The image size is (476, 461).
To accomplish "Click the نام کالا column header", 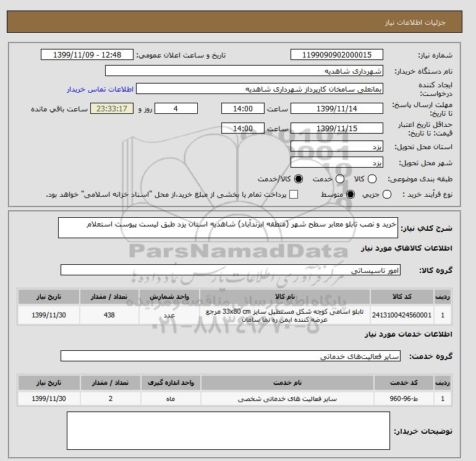I will tap(285, 296).
